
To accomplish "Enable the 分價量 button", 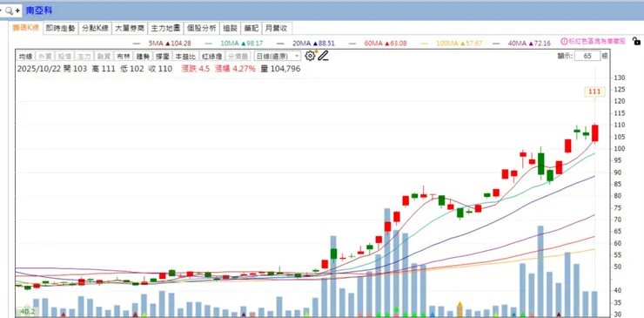I will pos(238,57).
